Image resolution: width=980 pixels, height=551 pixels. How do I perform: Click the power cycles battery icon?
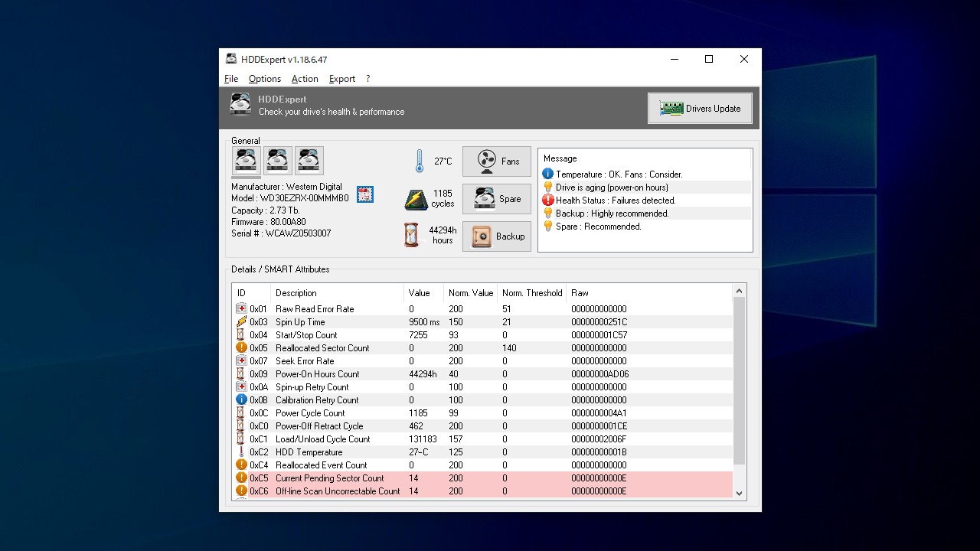click(416, 200)
